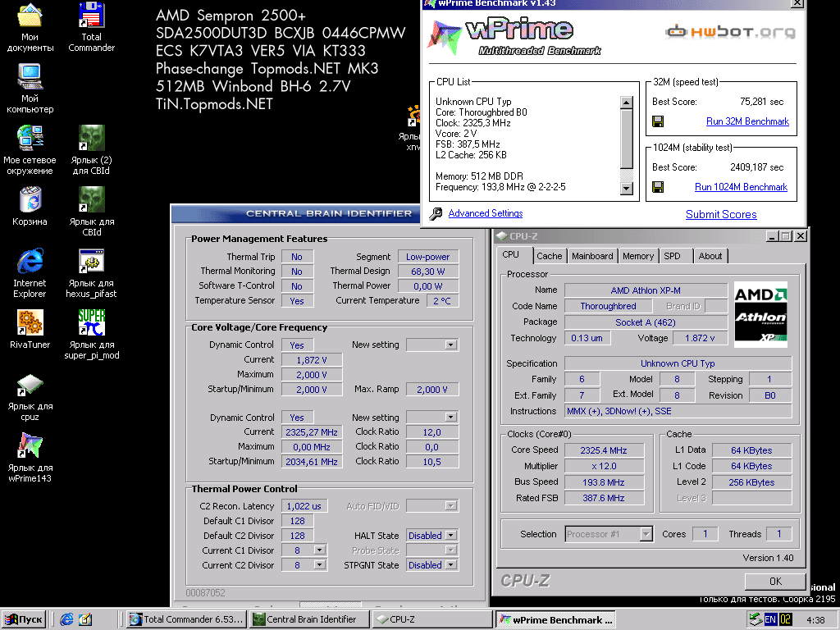
Task: Switch to the SPD tab in CPU-Z
Action: coord(673,256)
